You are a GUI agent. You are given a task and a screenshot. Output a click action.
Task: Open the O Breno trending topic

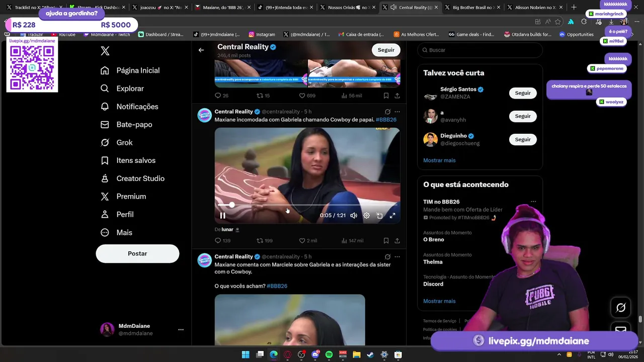(x=434, y=240)
